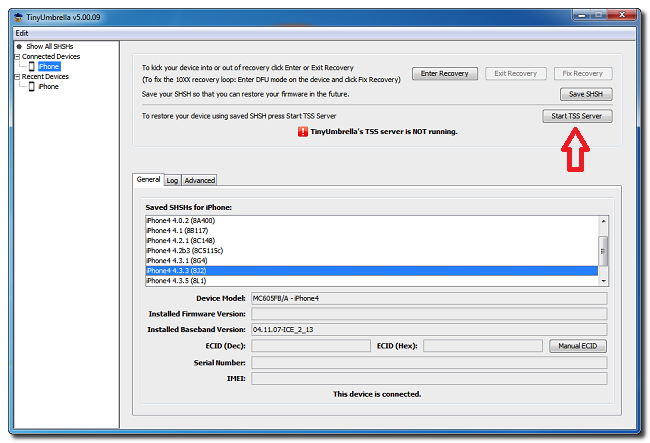Click the Save SHSH button

click(x=585, y=94)
